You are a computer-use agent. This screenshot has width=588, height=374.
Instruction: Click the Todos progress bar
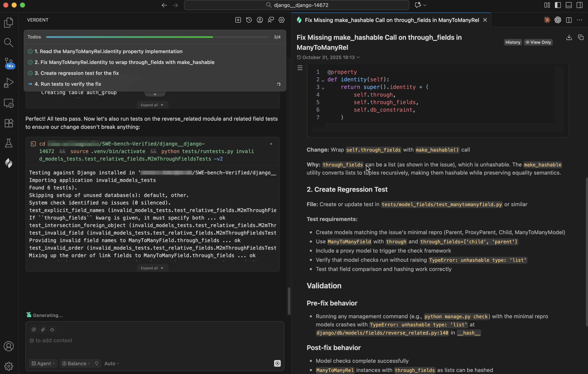[x=157, y=37]
